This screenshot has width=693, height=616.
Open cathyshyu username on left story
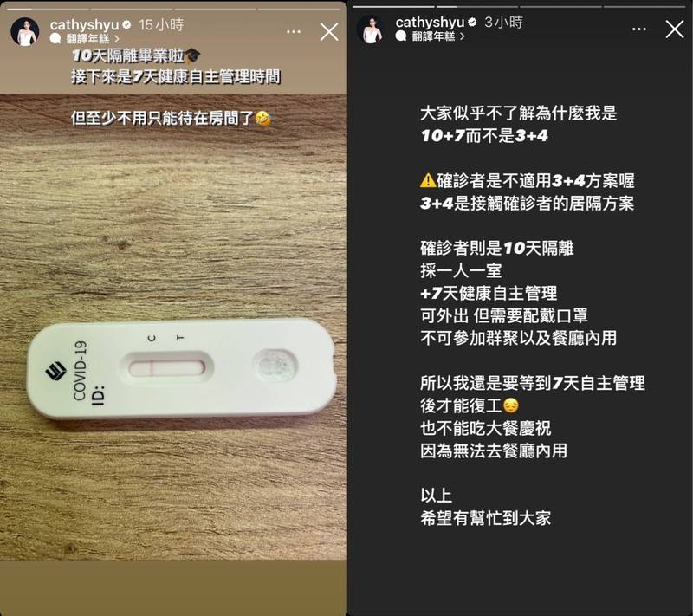[84, 25]
